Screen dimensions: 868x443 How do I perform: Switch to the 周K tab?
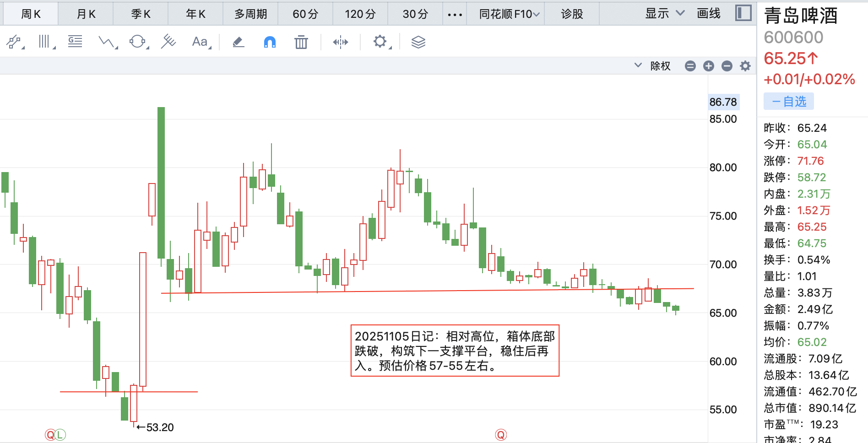(x=31, y=14)
